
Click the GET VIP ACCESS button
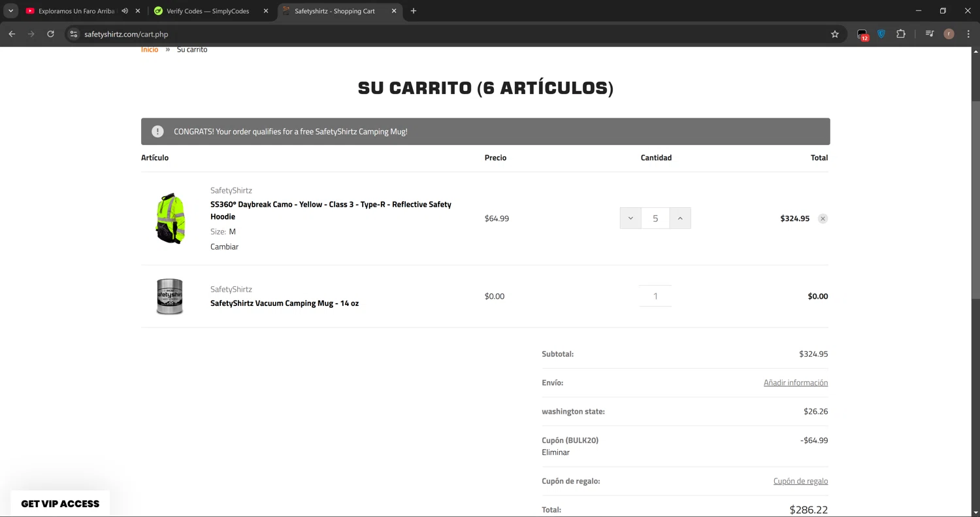coord(60,504)
